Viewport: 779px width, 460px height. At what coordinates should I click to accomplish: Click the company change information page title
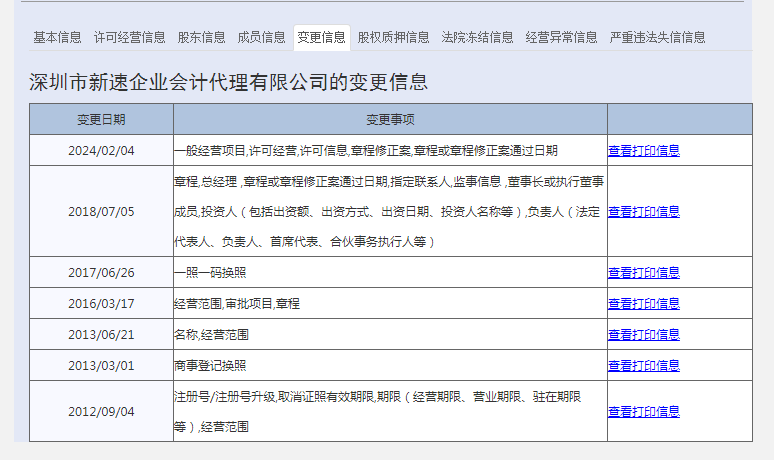[229, 82]
